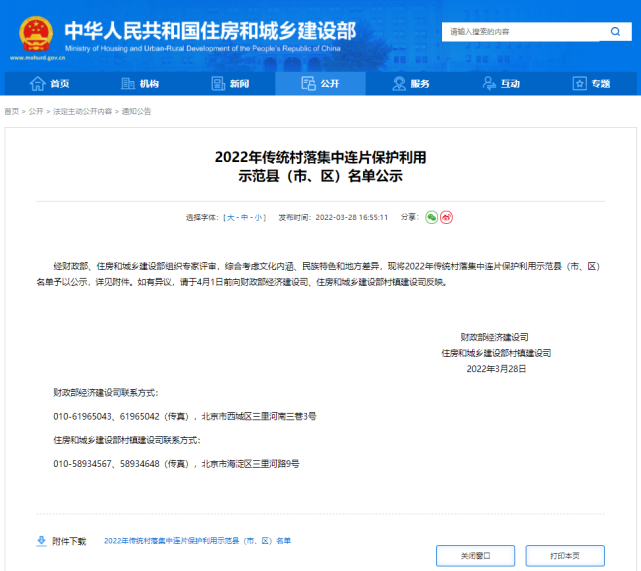The image size is (641, 571).
Task: Open the 互动 navigation item
Action: [x=501, y=84]
